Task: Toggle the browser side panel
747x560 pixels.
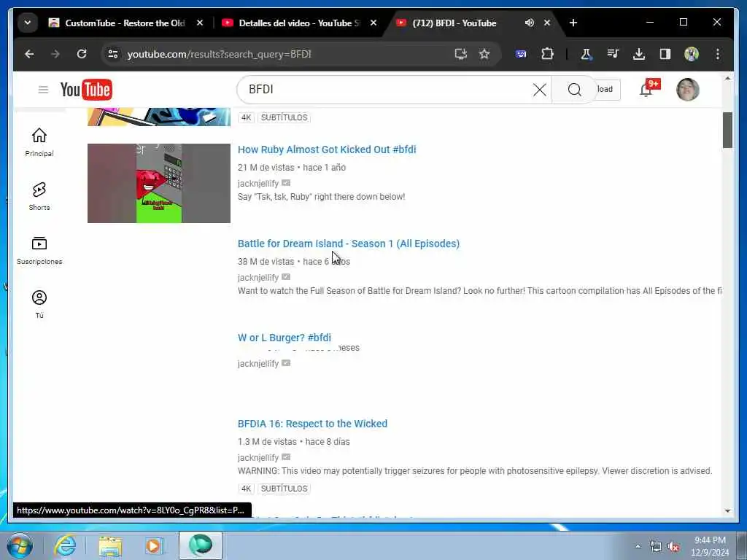Action: [x=665, y=54]
